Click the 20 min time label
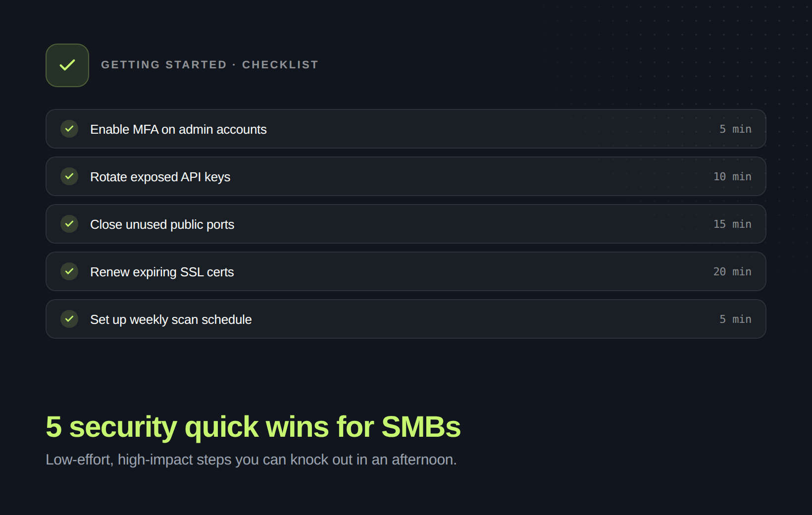 (732, 271)
